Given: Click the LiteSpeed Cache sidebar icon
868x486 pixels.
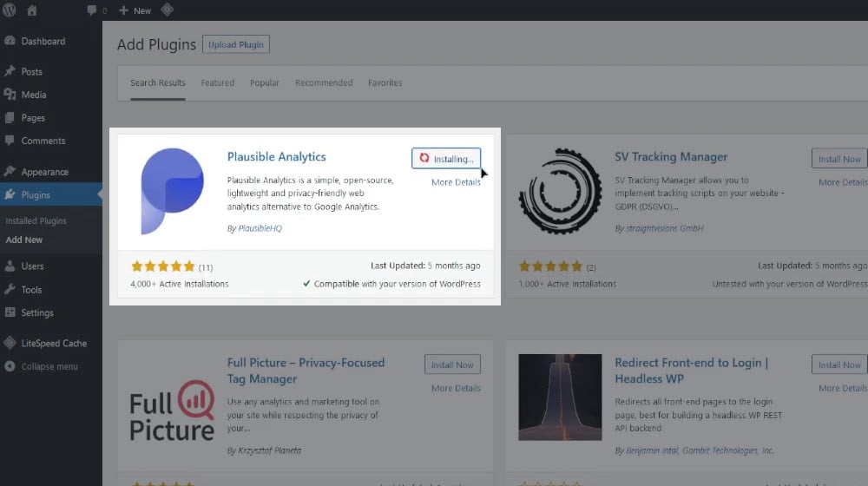Looking at the screenshot, I should coord(10,343).
